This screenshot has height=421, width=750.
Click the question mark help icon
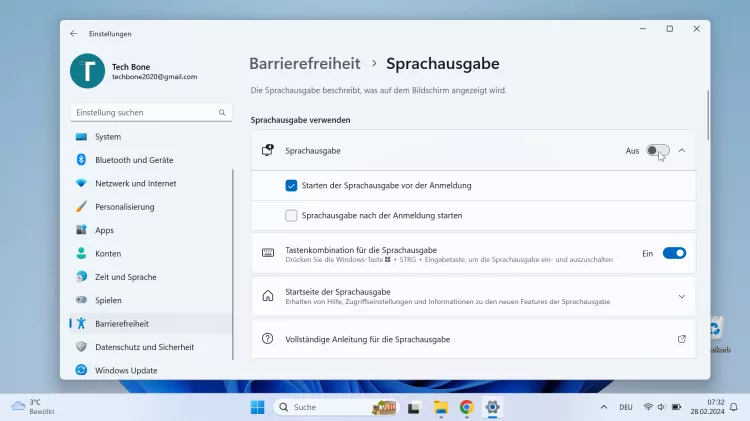click(267, 339)
